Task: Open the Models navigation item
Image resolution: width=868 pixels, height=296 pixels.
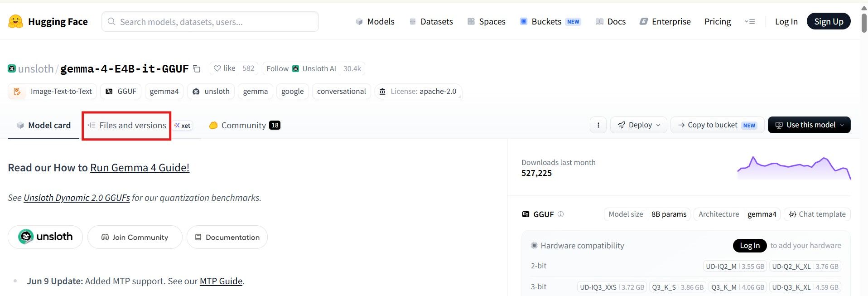Action: [375, 21]
